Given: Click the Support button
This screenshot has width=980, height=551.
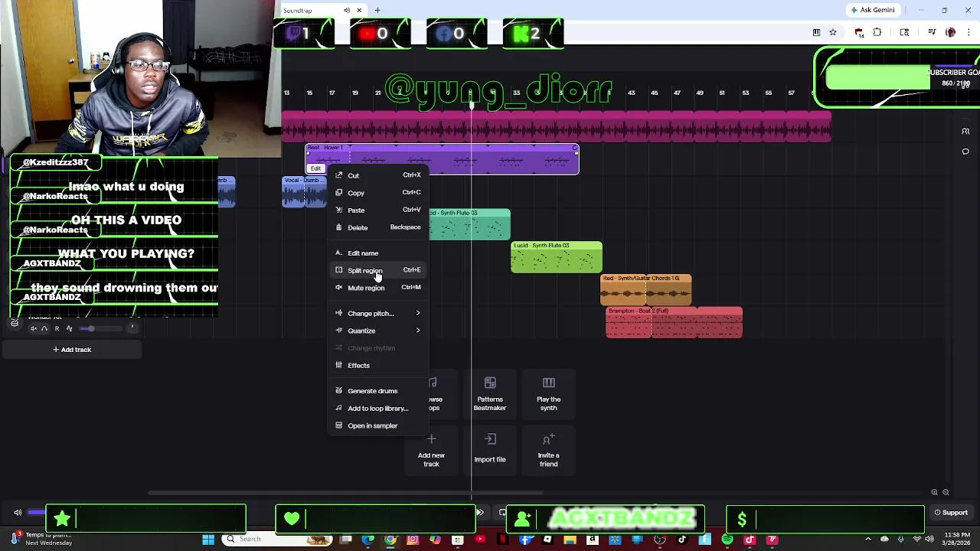Looking at the screenshot, I should coord(950,513).
